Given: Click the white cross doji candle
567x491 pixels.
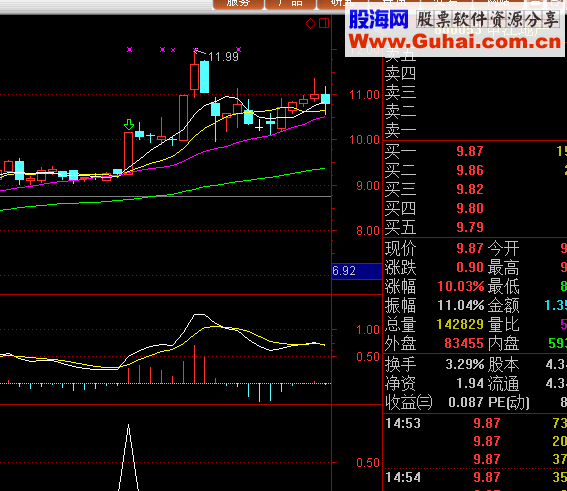Looking at the screenshot, I should point(259,127).
